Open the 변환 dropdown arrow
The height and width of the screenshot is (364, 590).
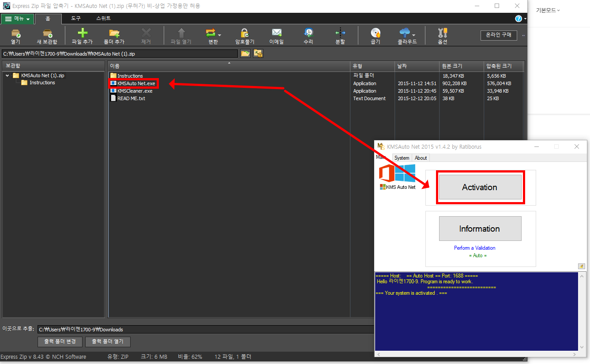pos(220,35)
